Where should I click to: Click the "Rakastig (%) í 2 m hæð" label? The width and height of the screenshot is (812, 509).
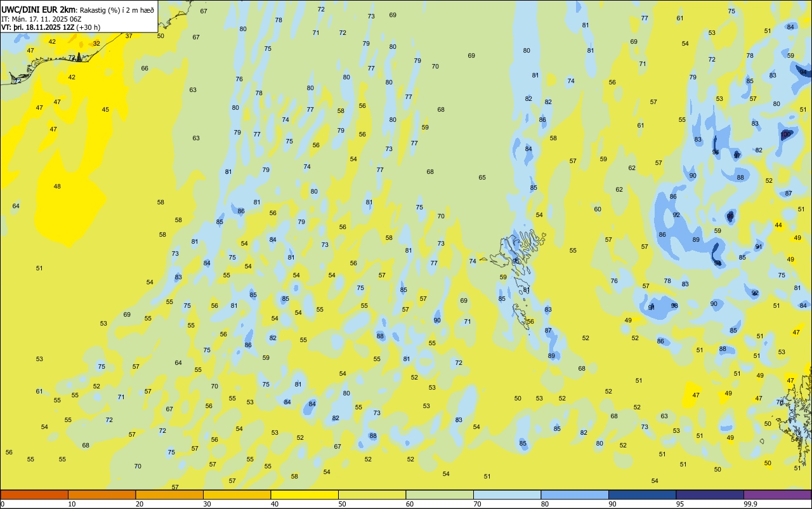(x=117, y=10)
